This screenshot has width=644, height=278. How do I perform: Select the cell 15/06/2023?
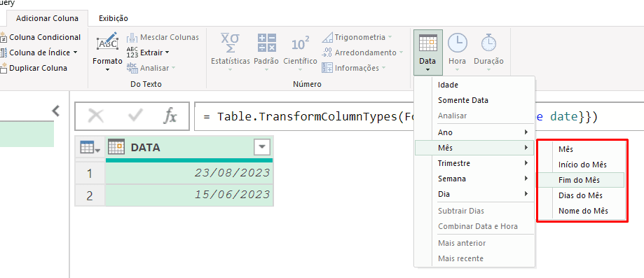(x=189, y=195)
